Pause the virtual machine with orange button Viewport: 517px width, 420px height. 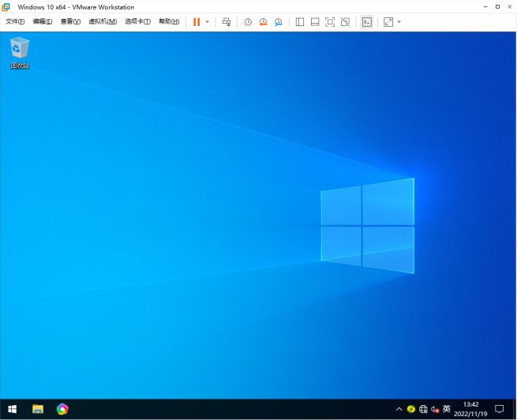point(197,22)
